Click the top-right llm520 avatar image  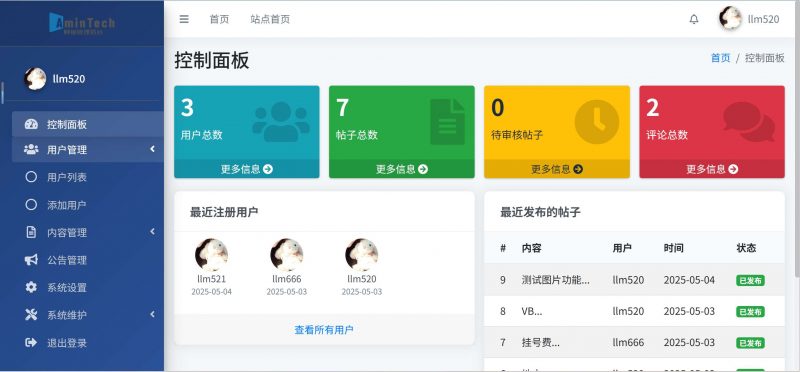pyautogui.click(x=730, y=19)
